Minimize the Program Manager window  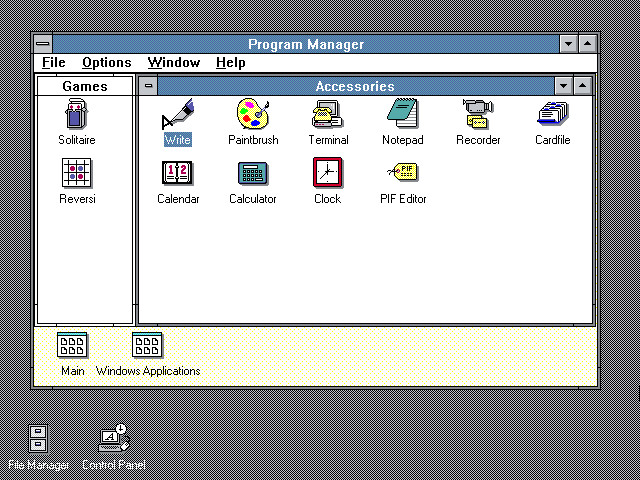point(568,44)
